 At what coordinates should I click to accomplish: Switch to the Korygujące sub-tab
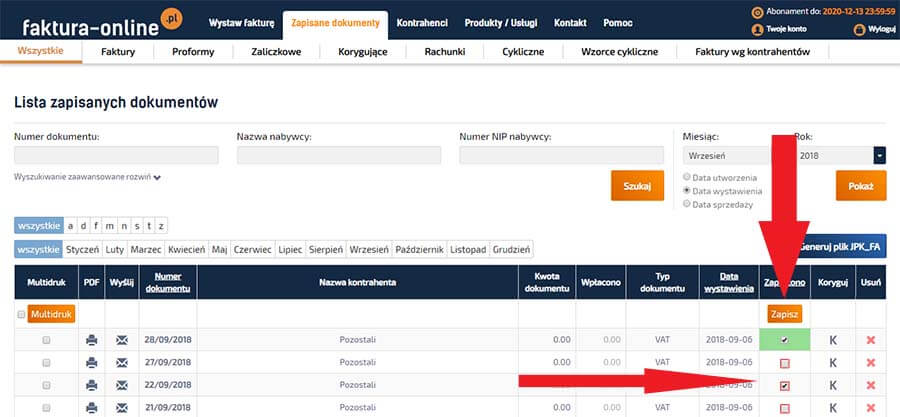[x=363, y=52]
